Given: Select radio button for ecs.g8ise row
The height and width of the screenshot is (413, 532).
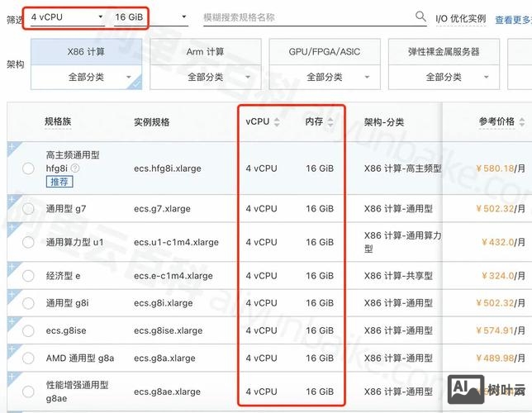Looking at the screenshot, I should coord(28,330).
